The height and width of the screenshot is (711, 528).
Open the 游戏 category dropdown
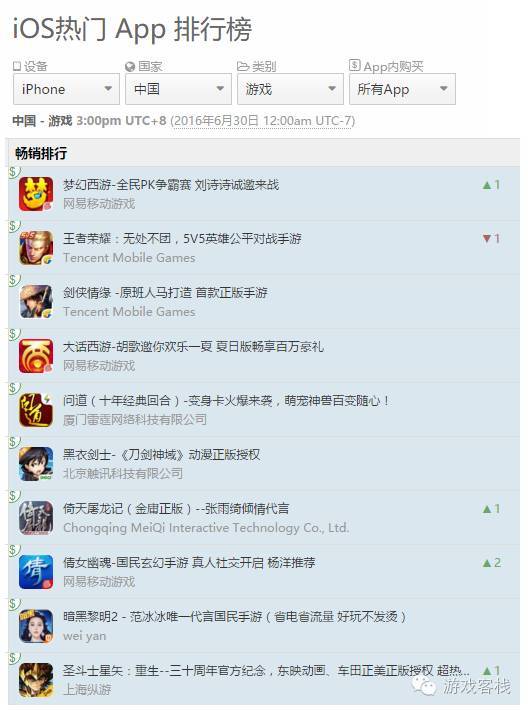pyautogui.click(x=290, y=89)
